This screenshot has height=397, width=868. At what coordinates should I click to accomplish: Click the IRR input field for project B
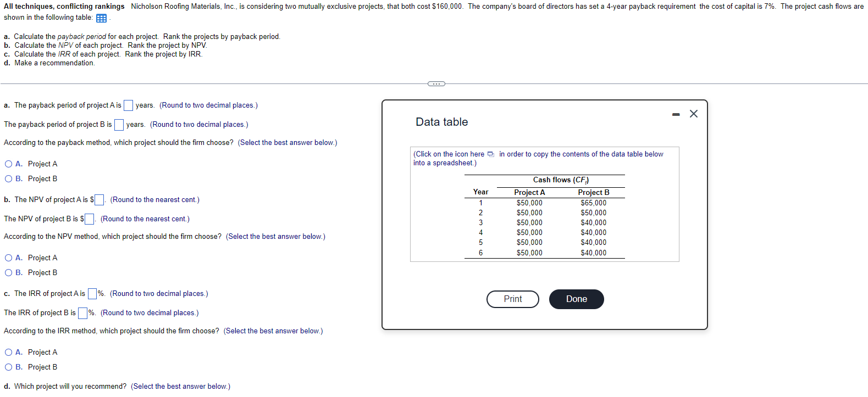tap(83, 313)
